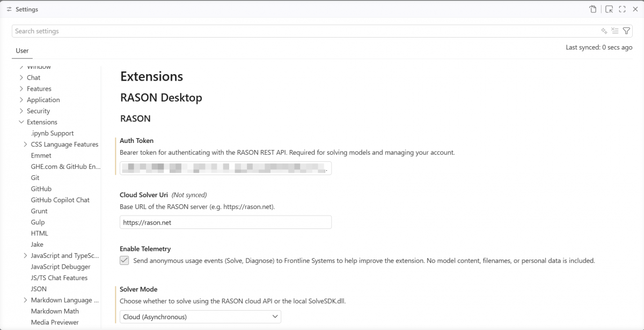Open JS/TS Chat Features settings
Screen dimensions: 644x330
pos(59,278)
